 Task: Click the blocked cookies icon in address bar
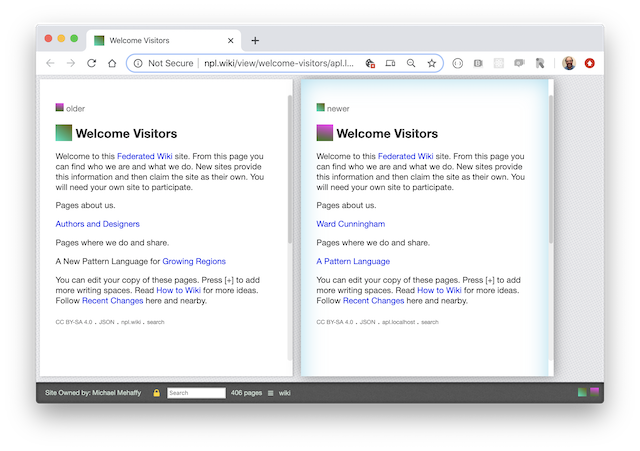pyautogui.click(x=370, y=63)
